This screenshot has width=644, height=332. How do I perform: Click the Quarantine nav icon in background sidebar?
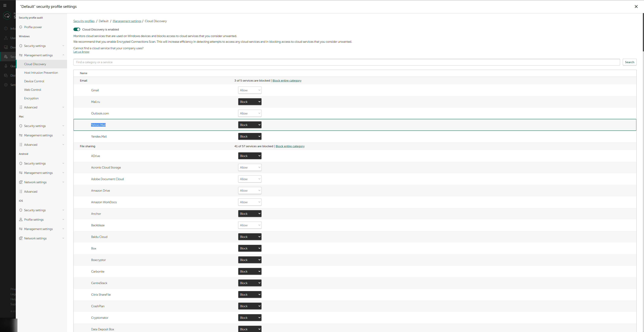[x=6, y=66]
